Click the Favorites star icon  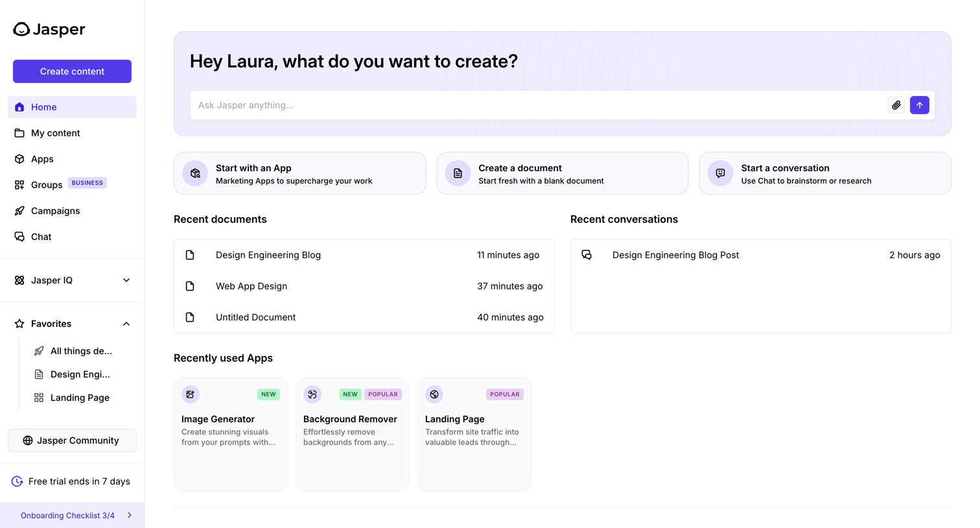point(19,324)
